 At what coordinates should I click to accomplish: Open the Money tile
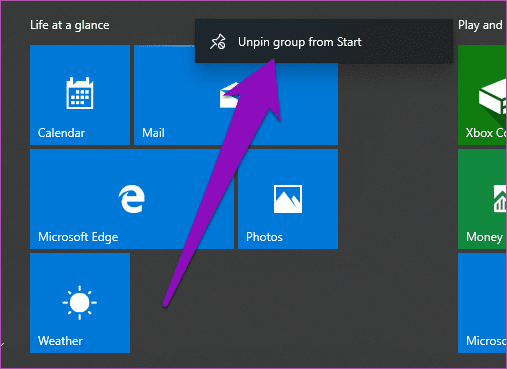(482, 199)
